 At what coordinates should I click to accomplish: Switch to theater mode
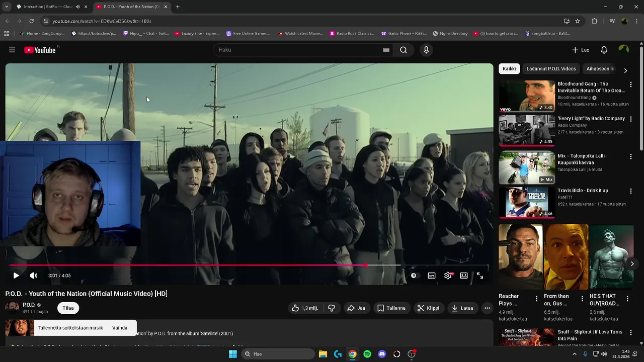464,276
